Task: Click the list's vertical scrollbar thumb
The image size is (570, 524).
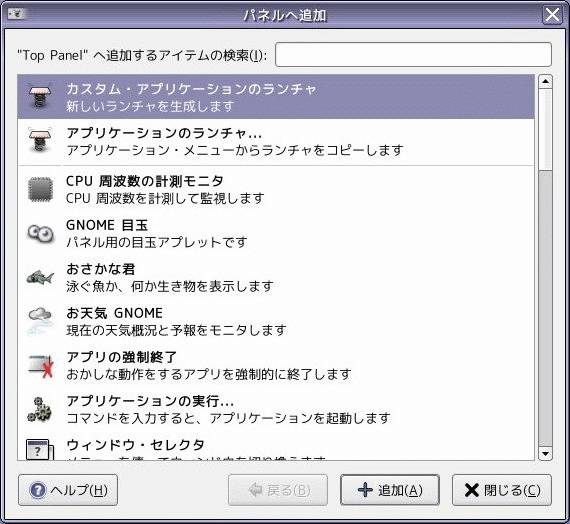Action: (x=545, y=129)
